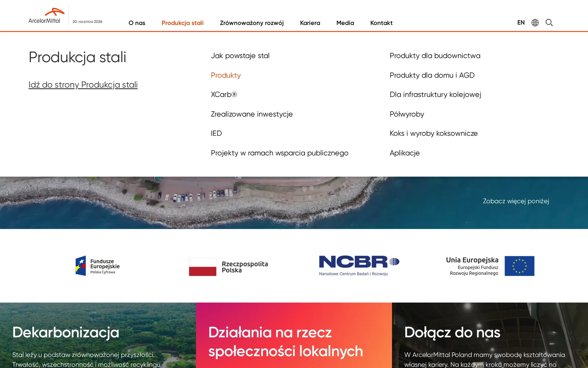This screenshot has width=588, height=368.
Task: Click the 20. rocznica 2026 text
Action: [x=87, y=22]
